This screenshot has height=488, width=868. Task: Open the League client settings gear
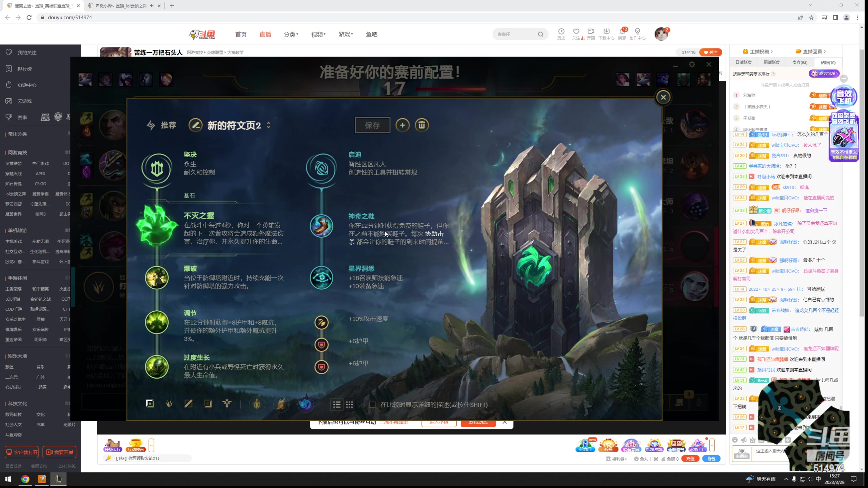click(x=692, y=64)
